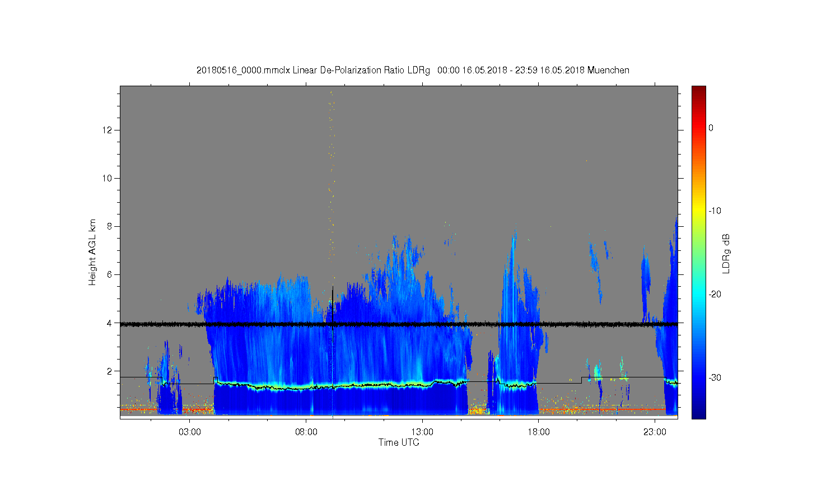Click the height tick label 4
The image size is (840, 504).
(x=110, y=323)
